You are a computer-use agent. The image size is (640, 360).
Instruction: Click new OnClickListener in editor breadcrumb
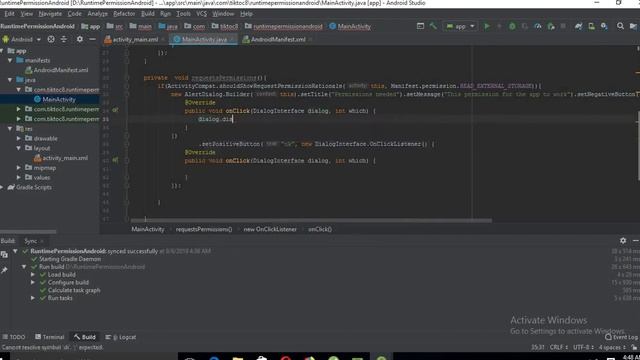270,229
